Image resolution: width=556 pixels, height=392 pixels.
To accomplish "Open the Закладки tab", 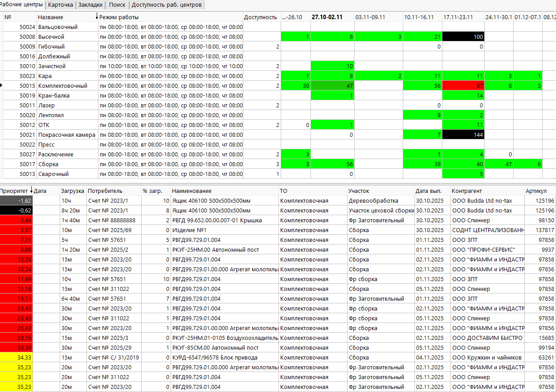I will (x=90, y=5).
